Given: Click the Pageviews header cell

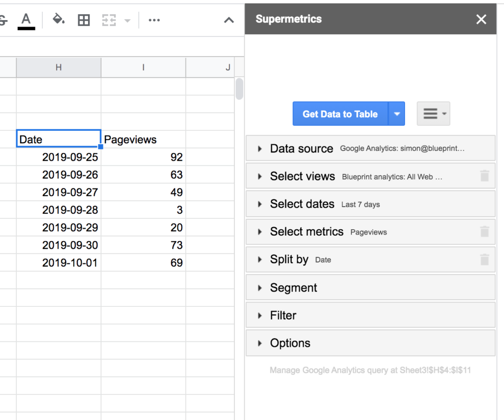Looking at the screenshot, I should (x=143, y=140).
